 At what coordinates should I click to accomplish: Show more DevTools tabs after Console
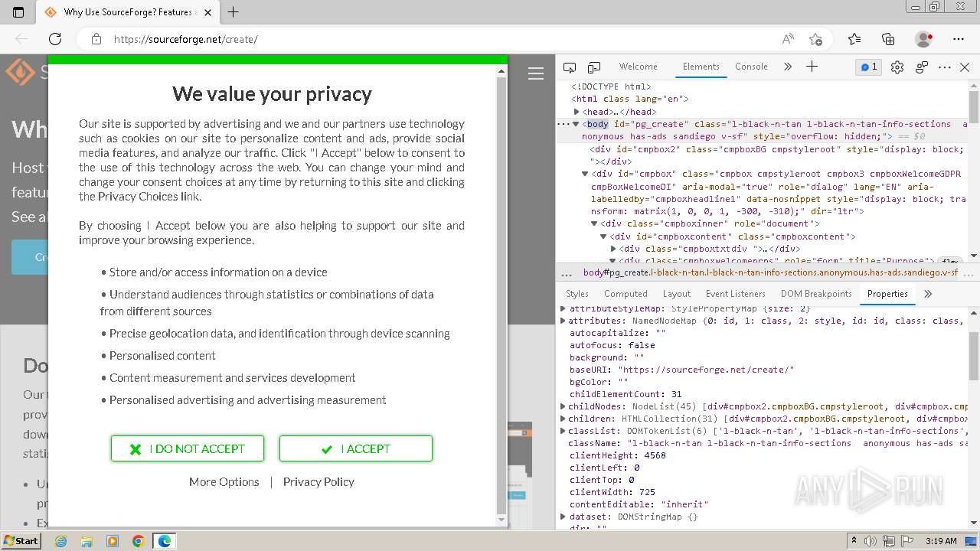coord(788,67)
